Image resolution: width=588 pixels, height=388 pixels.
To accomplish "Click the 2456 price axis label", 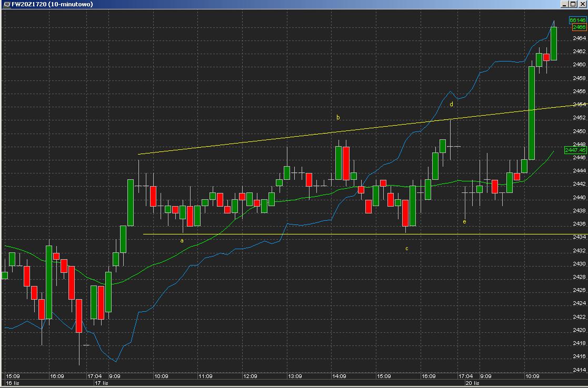I will 580,91.
